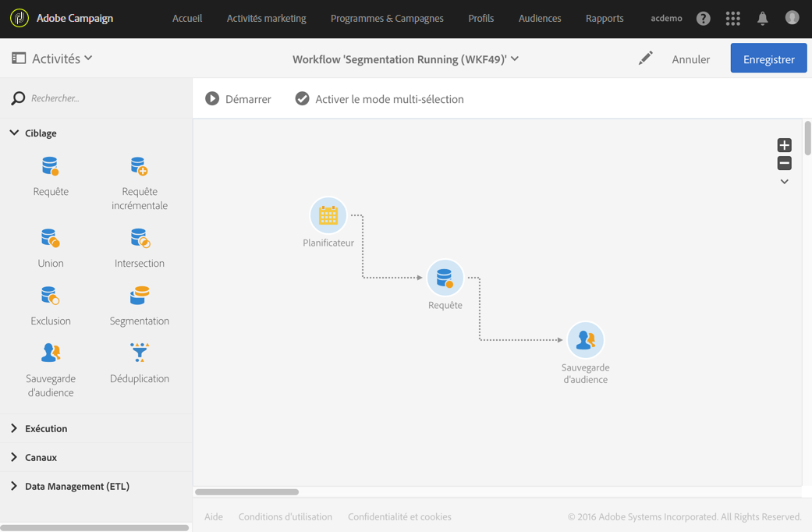Select the Requête incrémentale activity icon
This screenshot has width=812, height=532.
pyautogui.click(x=140, y=167)
